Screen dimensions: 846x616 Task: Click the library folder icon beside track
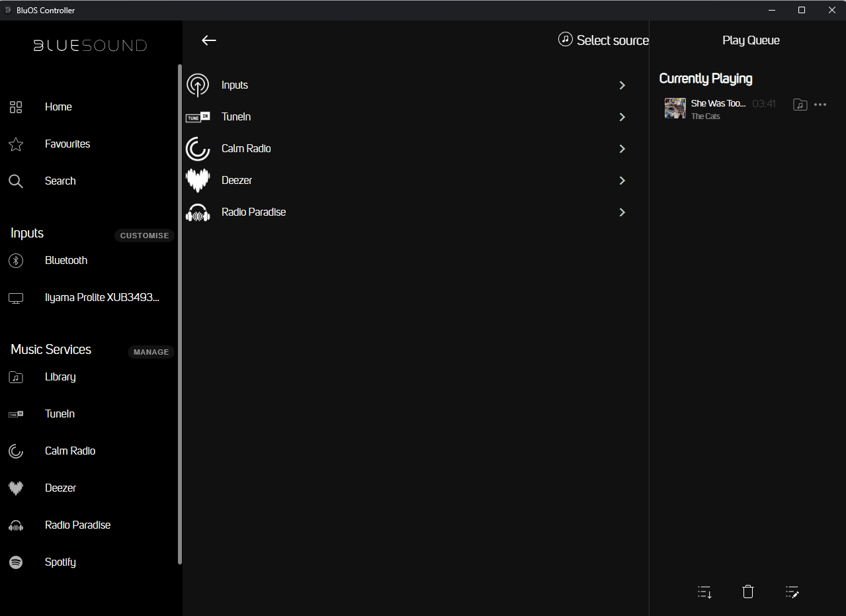[x=800, y=105]
